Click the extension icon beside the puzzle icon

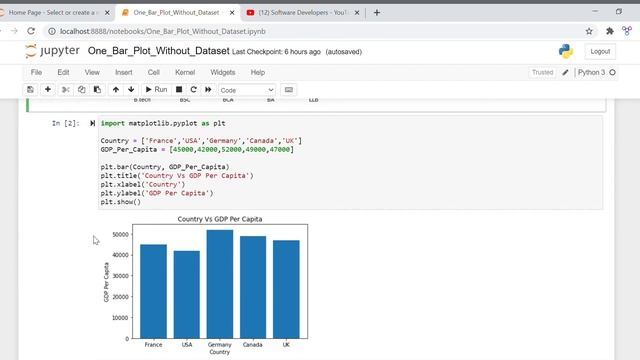tap(627, 31)
